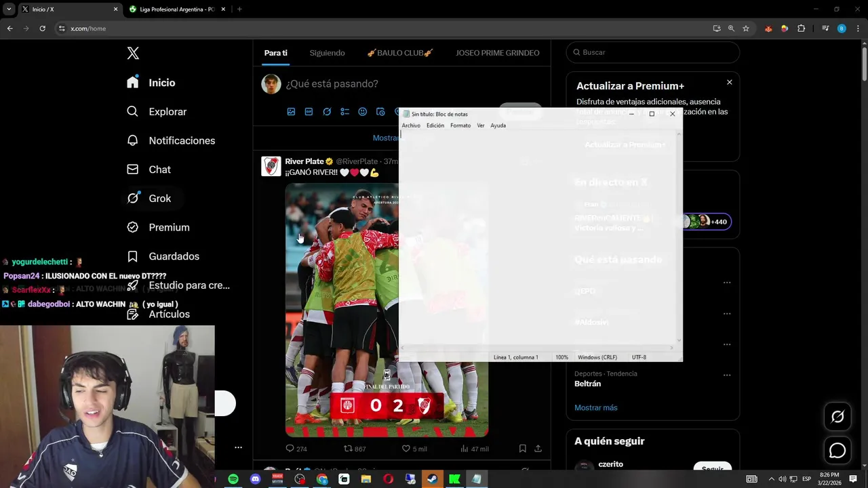Open the Chrome profile avatar
868x488 pixels.
pos(842,28)
